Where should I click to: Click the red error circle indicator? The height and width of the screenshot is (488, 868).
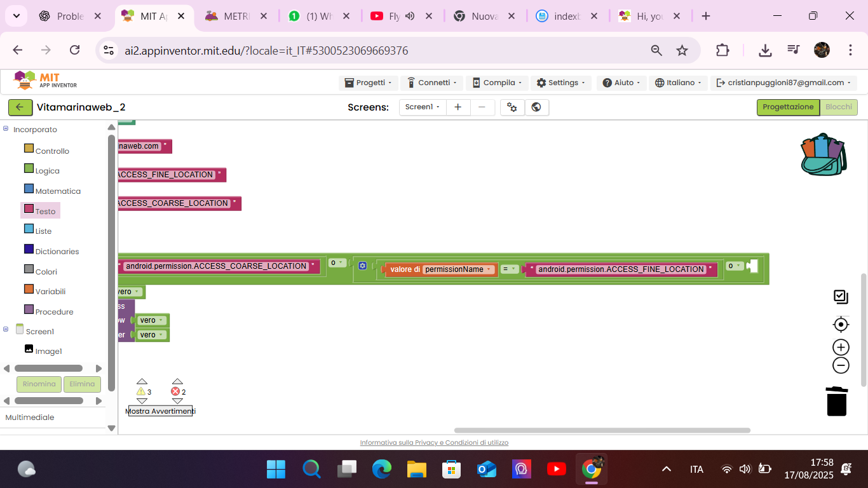(x=175, y=391)
